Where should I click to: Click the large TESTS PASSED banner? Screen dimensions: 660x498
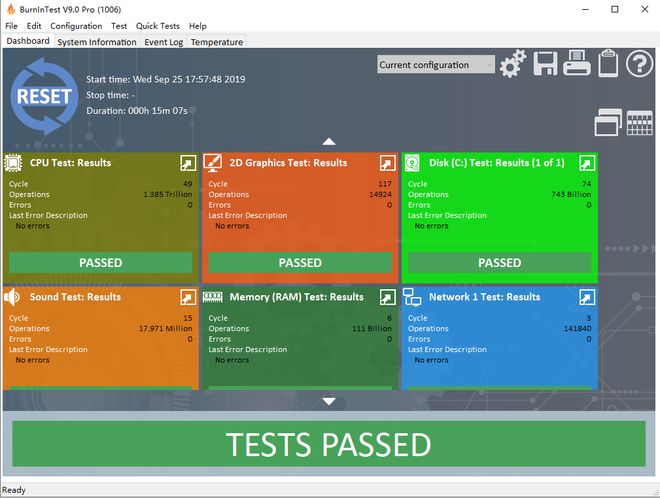tap(329, 444)
